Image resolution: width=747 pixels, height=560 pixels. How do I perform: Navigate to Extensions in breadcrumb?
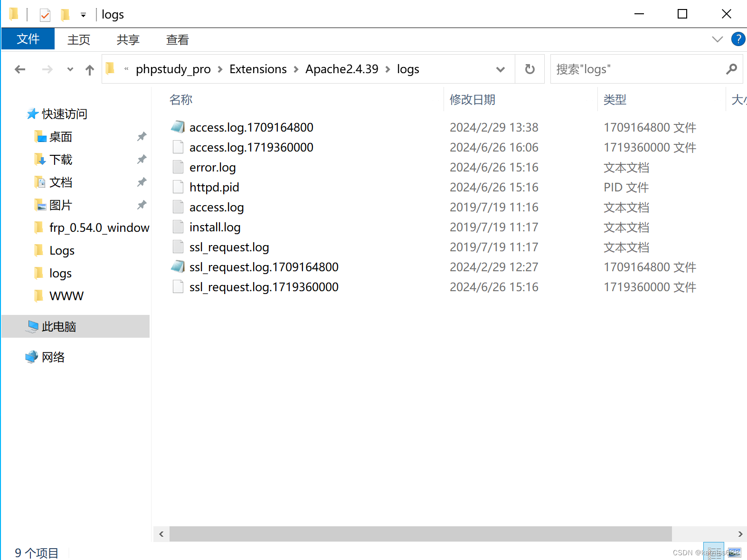click(x=258, y=69)
